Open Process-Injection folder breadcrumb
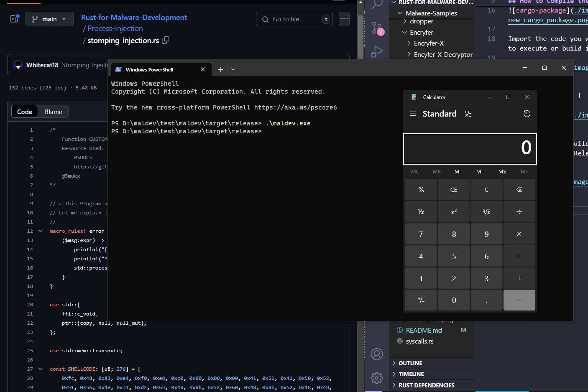 (x=115, y=28)
